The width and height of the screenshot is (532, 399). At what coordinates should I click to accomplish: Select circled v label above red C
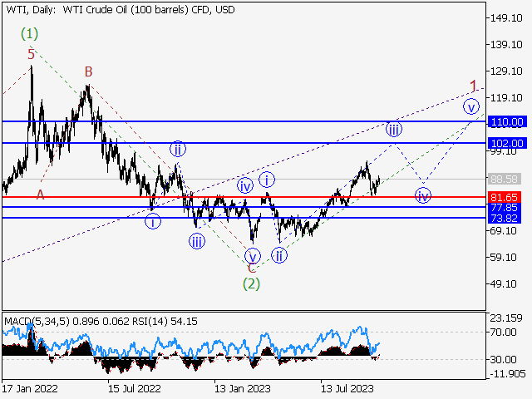(253, 256)
